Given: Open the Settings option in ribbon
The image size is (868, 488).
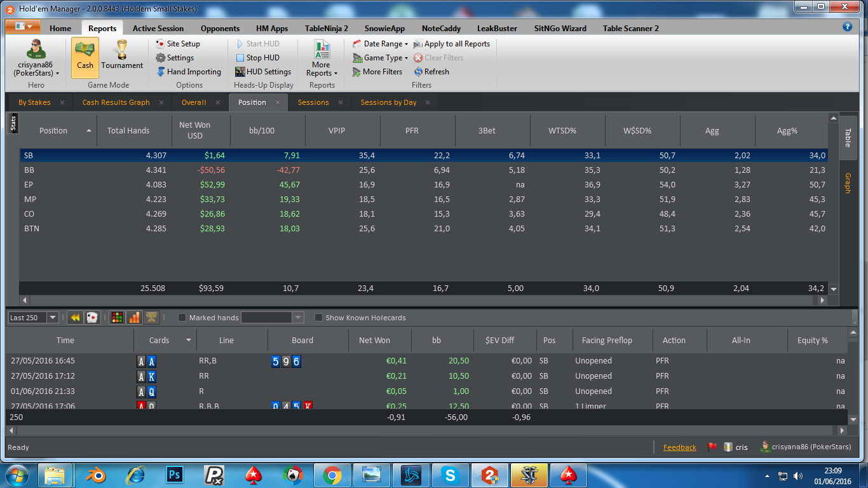Looking at the screenshot, I should tap(175, 58).
